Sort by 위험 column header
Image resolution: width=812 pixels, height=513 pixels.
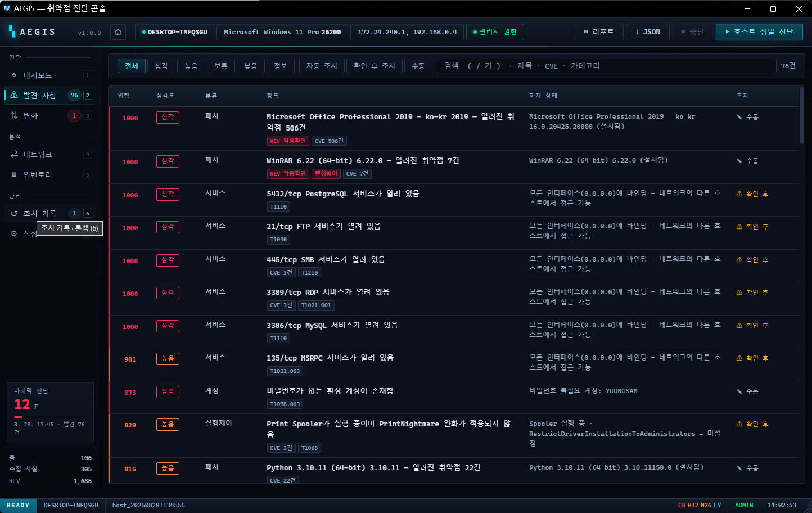(124, 96)
